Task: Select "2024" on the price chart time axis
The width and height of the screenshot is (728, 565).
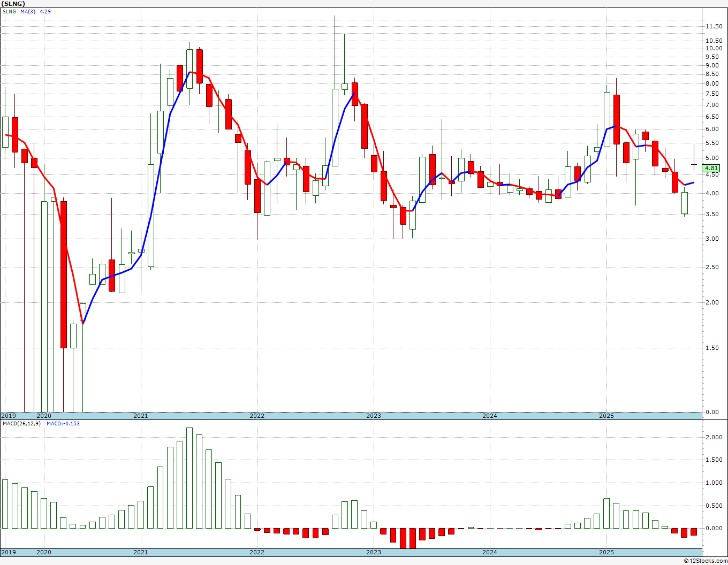Action: pos(490,416)
